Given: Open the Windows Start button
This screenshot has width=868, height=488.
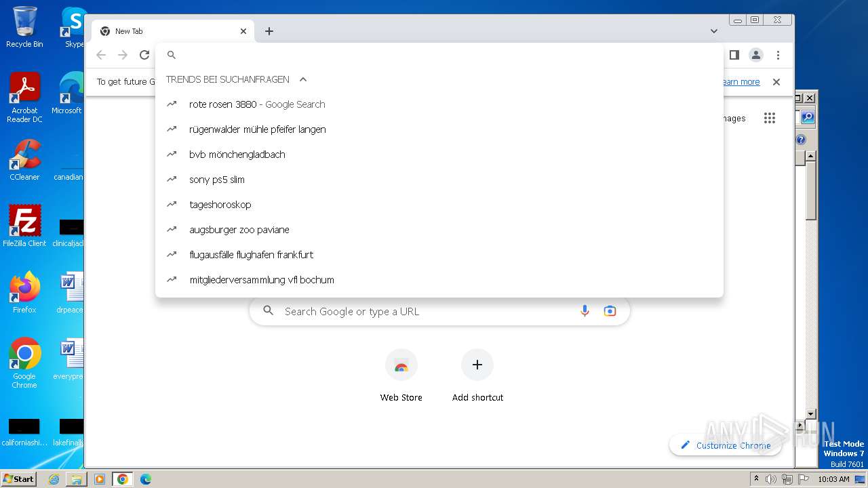Looking at the screenshot, I should click(x=19, y=479).
